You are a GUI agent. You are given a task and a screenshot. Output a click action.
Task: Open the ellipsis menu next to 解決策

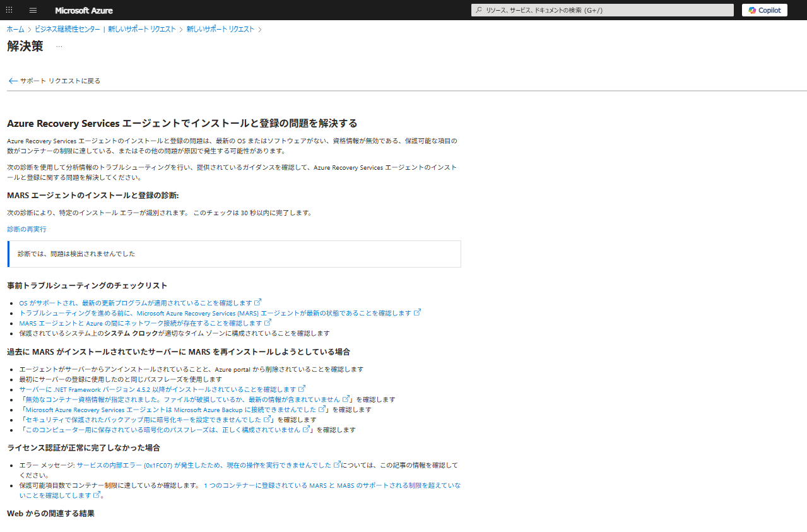[x=59, y=47]
